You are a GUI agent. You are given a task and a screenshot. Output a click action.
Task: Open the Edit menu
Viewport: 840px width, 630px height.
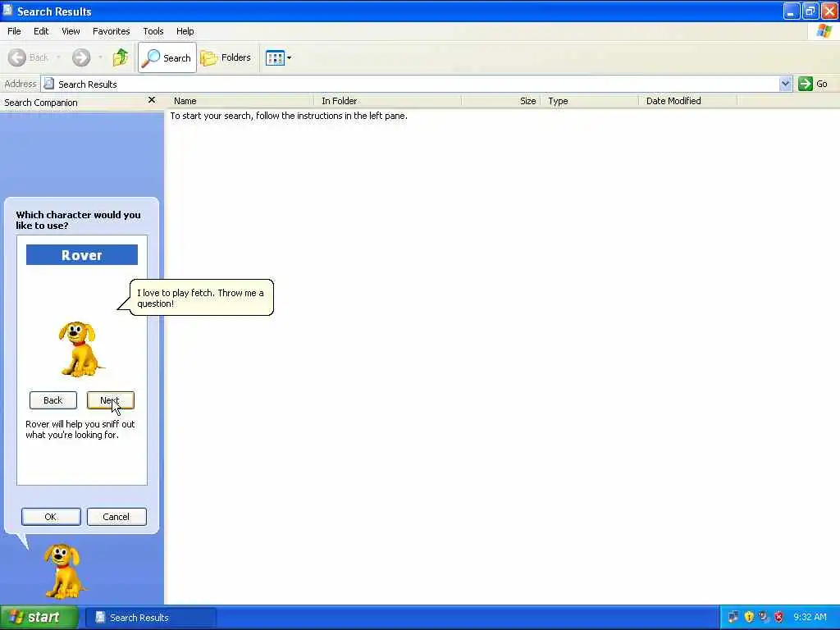click(x=41, y=31)
